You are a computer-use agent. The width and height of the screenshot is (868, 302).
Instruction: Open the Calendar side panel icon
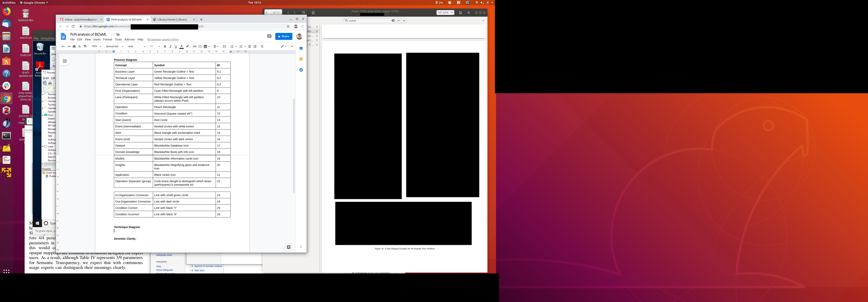[301, 48]
